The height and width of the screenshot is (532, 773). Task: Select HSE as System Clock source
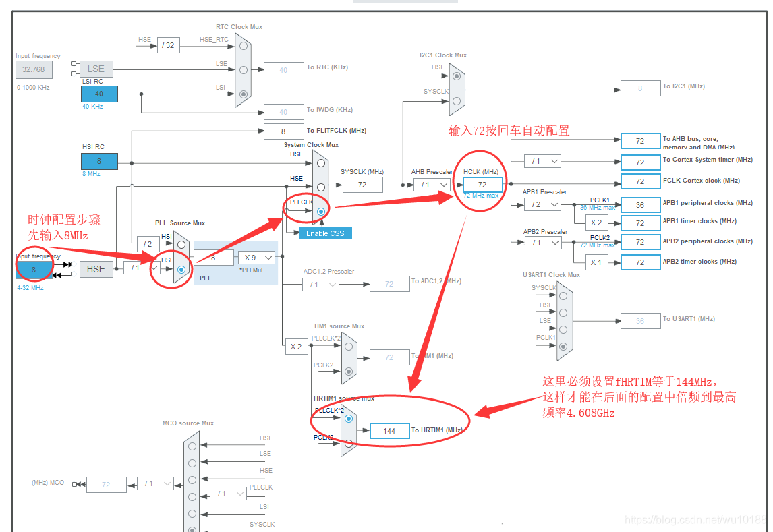[x=321, y=187]
